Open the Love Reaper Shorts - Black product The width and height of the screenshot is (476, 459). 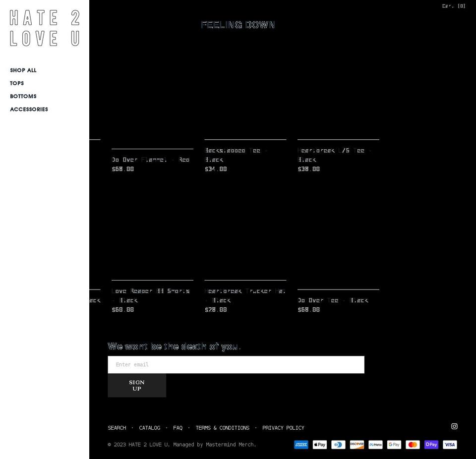pos(151,295)
